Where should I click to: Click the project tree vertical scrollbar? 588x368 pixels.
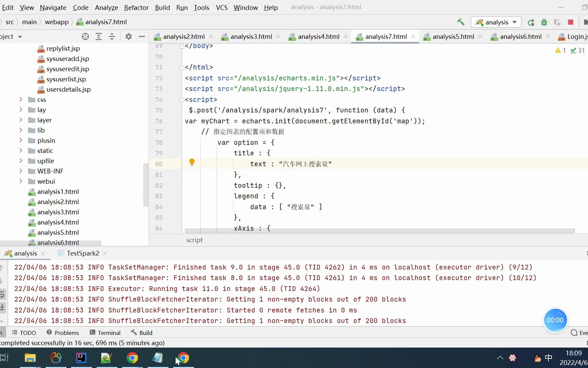point(146,185)
